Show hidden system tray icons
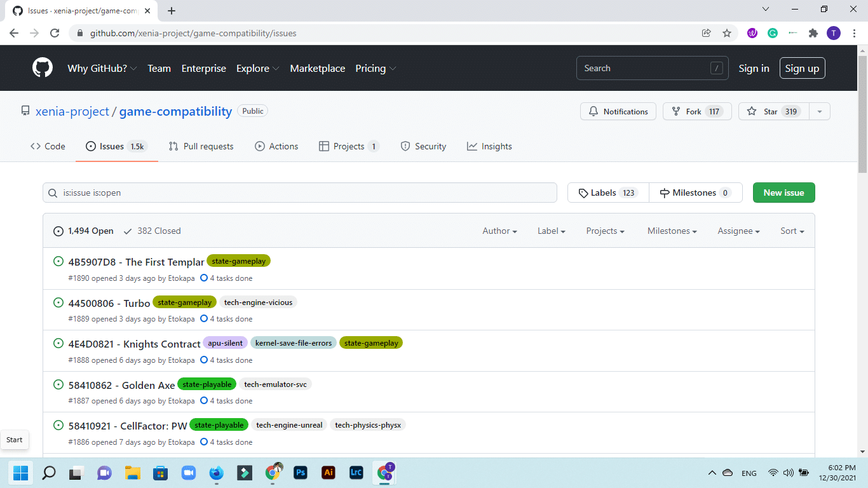 coord(712,473)
